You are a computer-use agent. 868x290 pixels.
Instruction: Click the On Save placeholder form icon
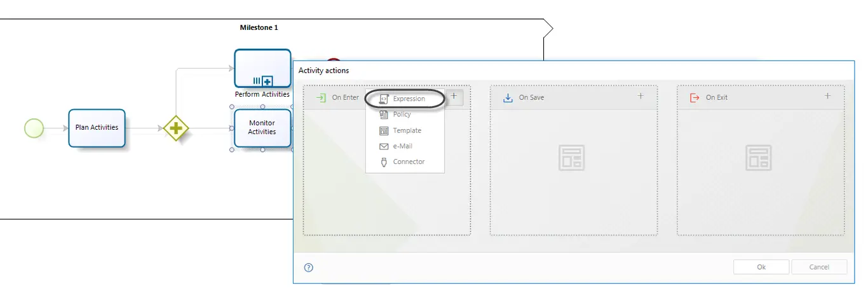click(572, 158)
